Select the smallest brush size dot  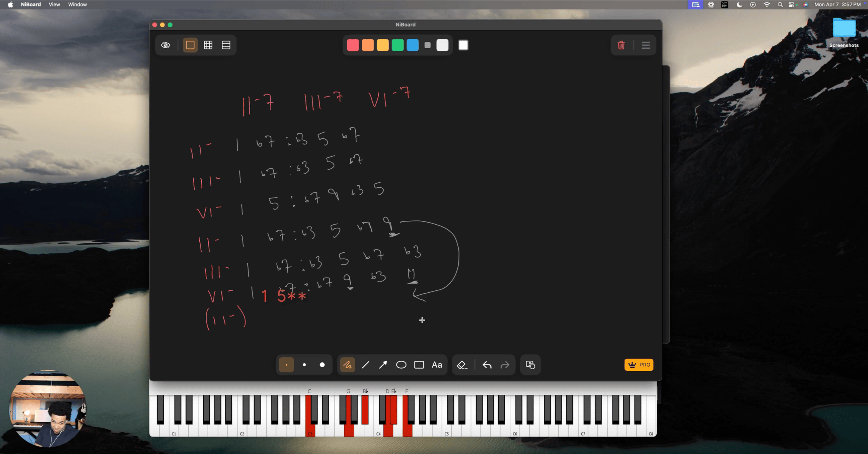click(286, 365)
